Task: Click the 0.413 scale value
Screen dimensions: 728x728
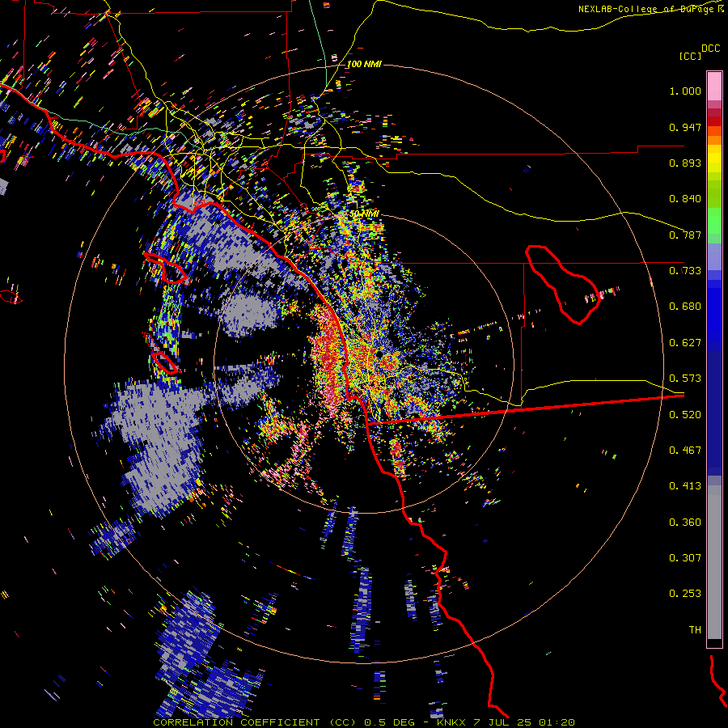Action: coord(685,486)
